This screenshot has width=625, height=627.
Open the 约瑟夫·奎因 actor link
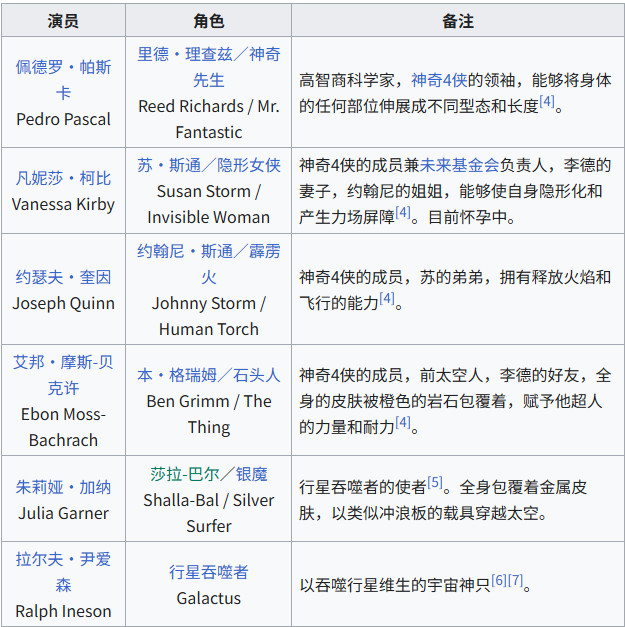tap(63, 277)
